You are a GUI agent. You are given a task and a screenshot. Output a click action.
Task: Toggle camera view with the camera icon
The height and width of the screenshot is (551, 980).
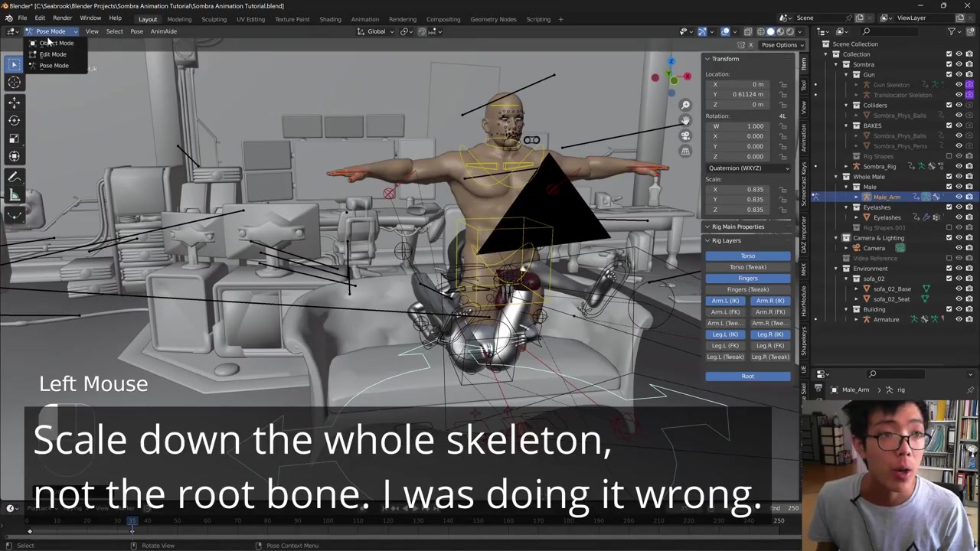pos(685,135)
